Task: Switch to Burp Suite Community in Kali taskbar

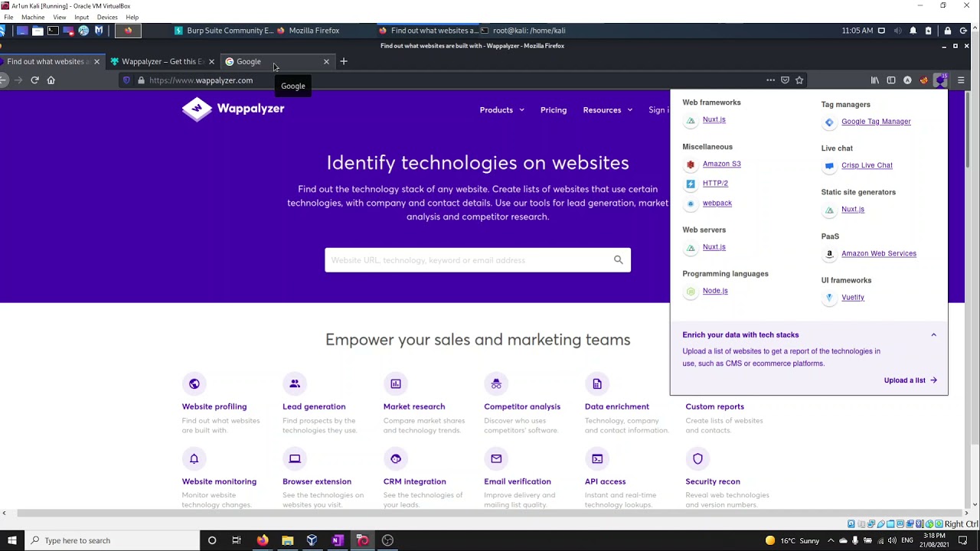Action: 224,31
